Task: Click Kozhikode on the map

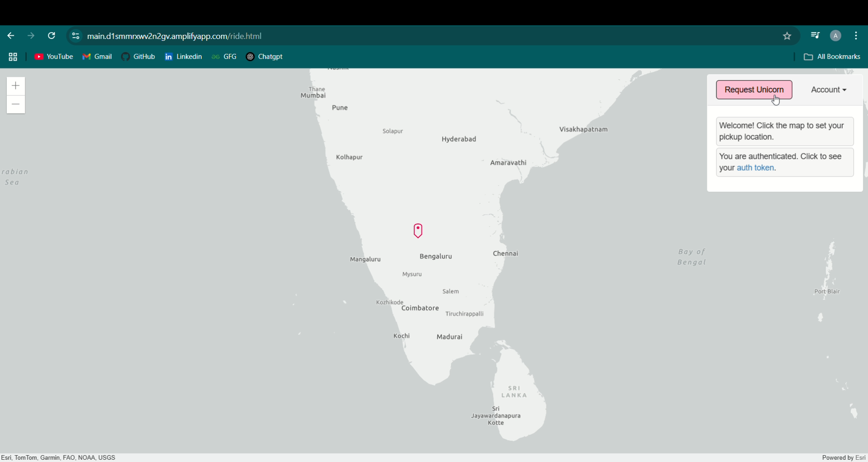Action: (389, 302)
